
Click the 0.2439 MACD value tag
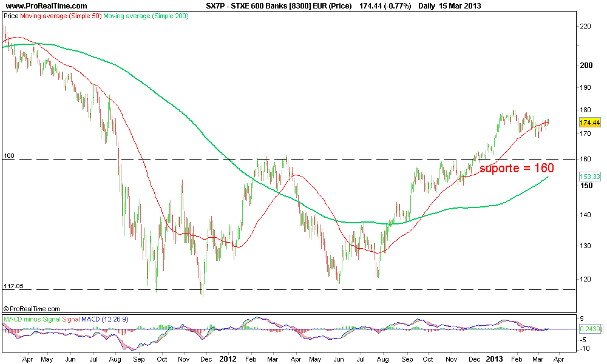click(x=589, y=329)
